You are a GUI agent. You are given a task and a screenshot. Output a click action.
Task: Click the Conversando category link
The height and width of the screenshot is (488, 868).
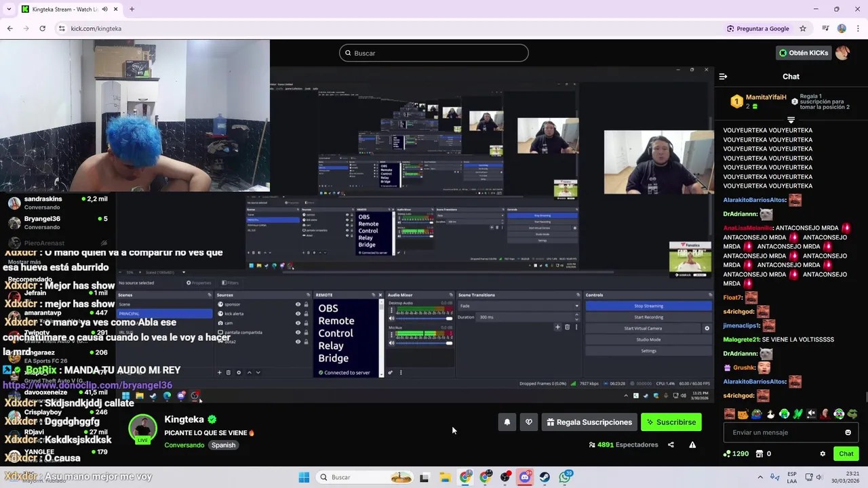point(184,445)
